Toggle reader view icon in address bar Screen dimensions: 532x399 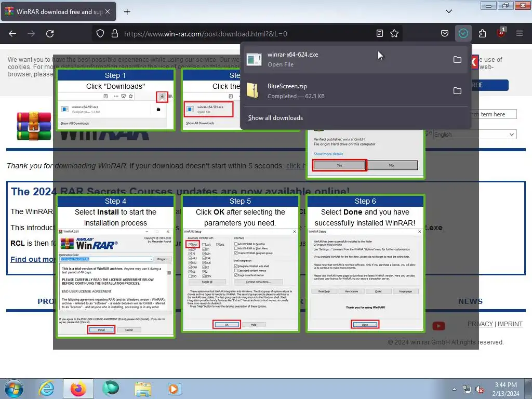[380, 33]
